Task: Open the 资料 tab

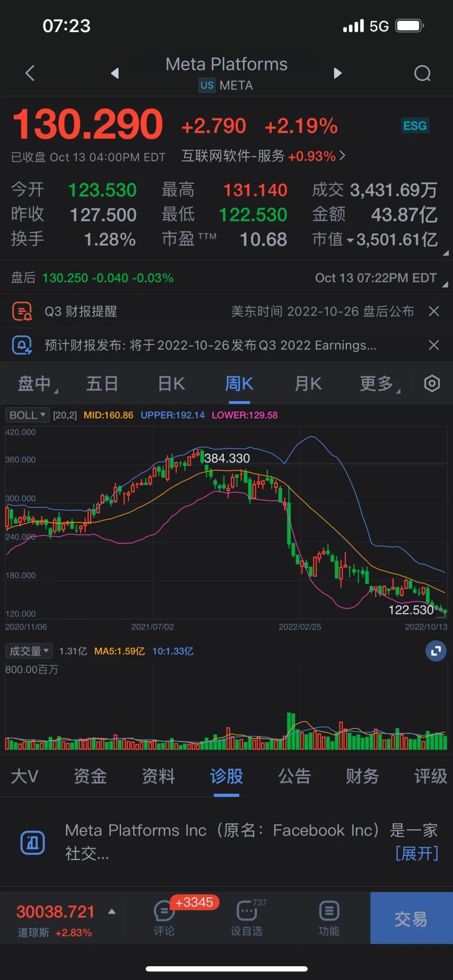Action: [158, 776]
